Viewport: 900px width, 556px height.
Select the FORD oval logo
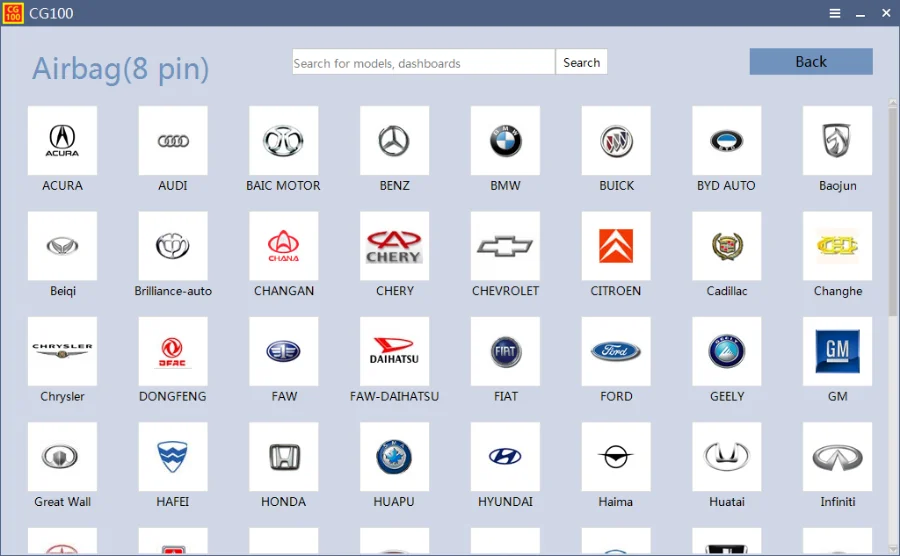click(616, 351)
